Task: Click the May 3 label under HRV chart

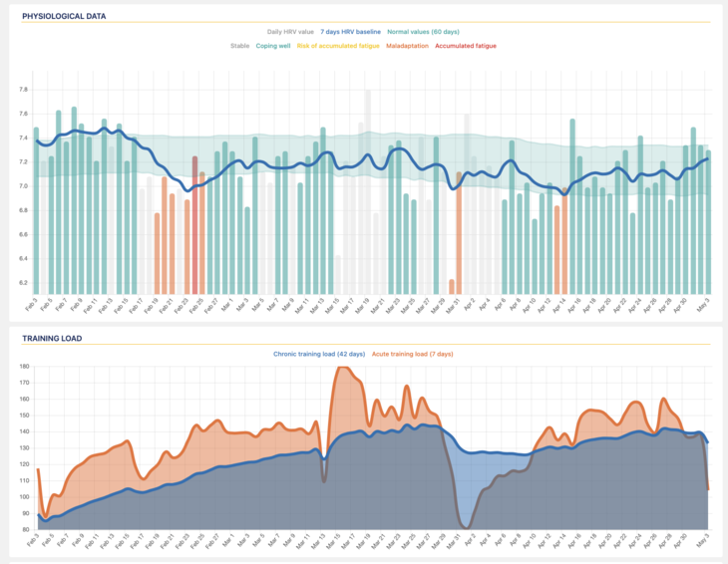Action: tap(703, 305)
